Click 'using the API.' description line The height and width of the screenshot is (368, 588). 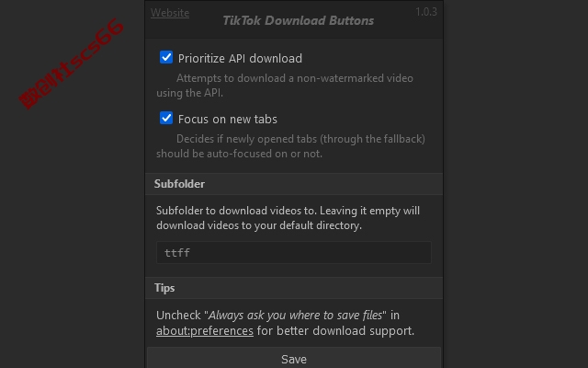pyautogui.click(x=190, y=93)
